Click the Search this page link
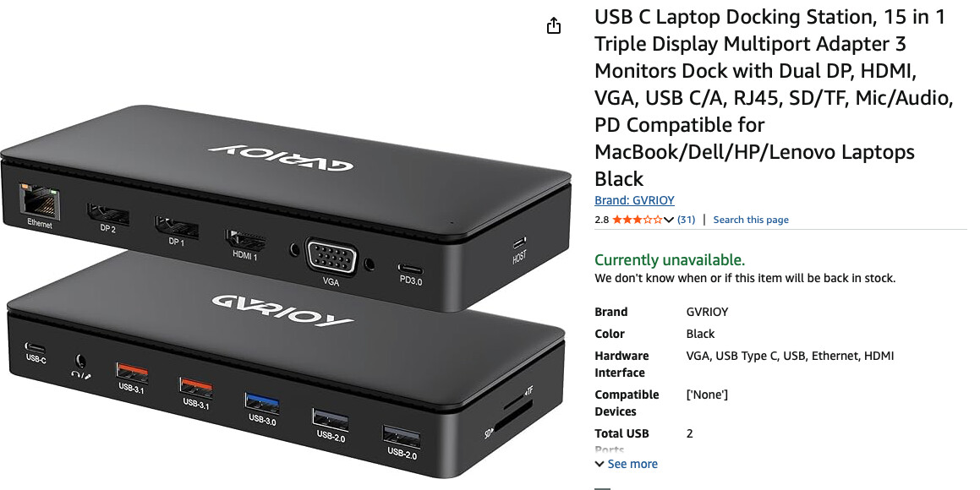 pyautogui.click(x=751, y=220)
